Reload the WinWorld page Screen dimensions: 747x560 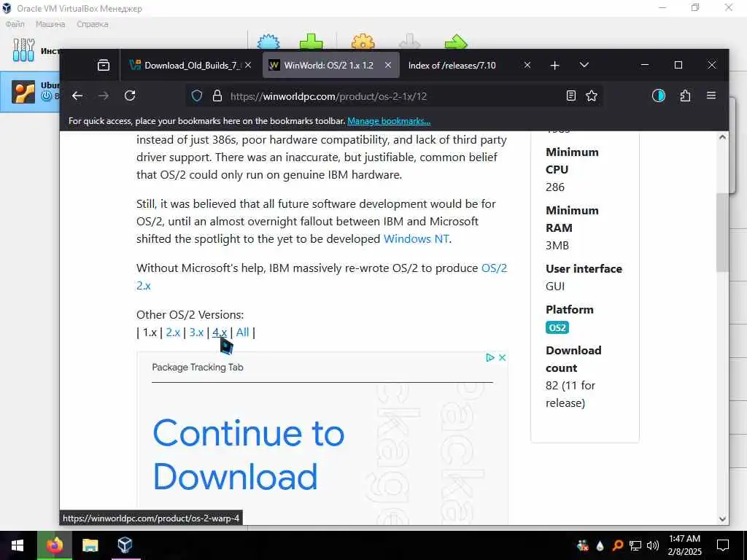point(130,96)
